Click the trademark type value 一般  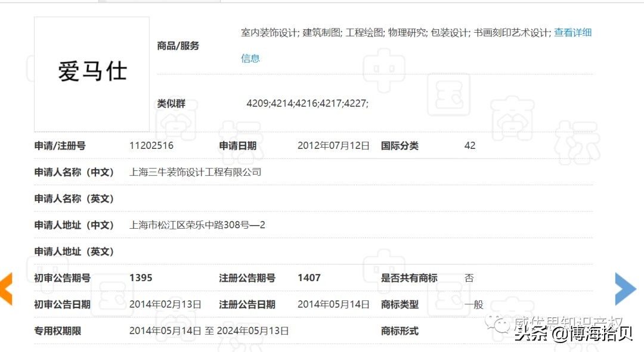click(474, 304)
